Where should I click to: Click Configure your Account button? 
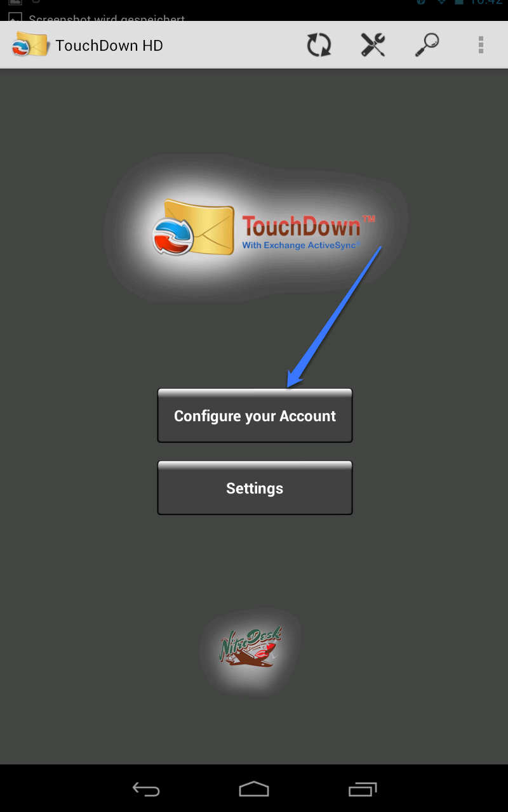pyautogui.click(x=255, y=416)
